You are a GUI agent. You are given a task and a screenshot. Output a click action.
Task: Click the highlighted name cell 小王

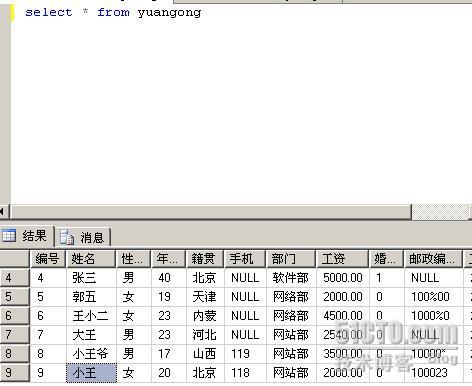(x=91, y=373)
